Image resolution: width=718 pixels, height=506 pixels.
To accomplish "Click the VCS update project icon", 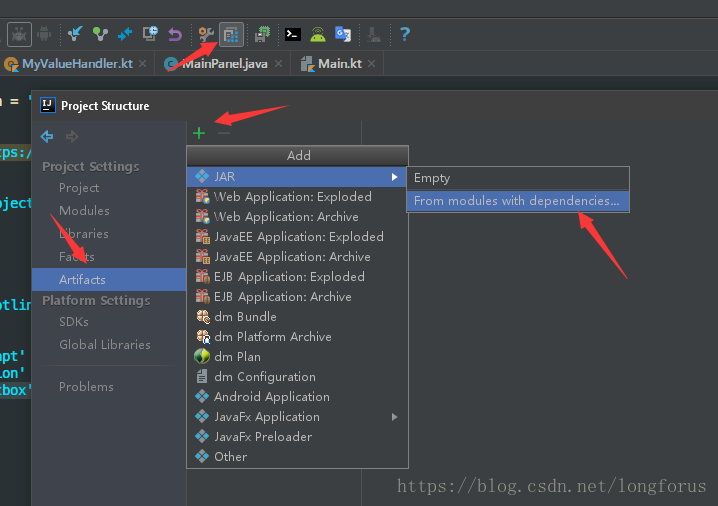I will tap(75, 34).
